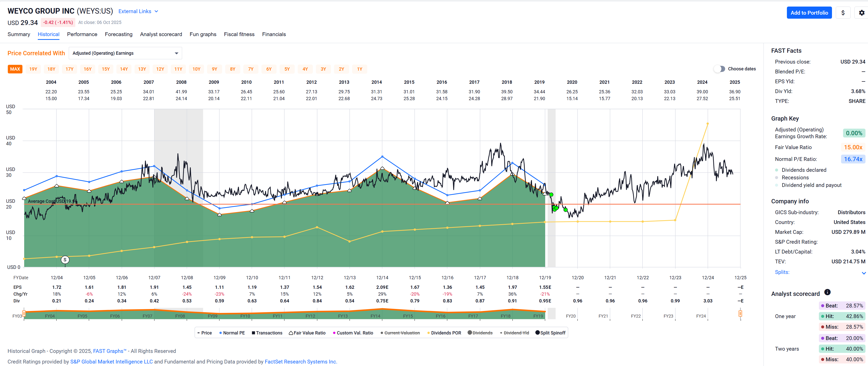The image size is (868, 366).
Task: Toggle the Fair Value Ratio triangle legend
Action: point(307,333)
